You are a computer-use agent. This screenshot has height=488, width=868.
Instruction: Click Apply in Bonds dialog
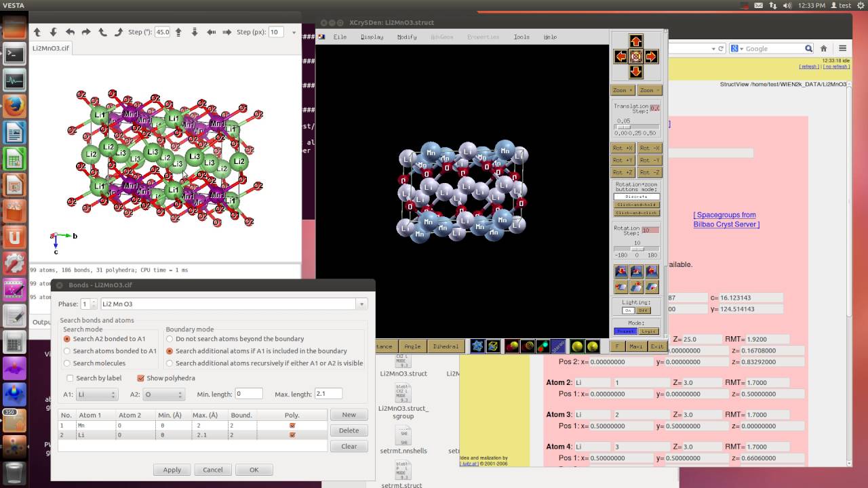coord(172,470)
